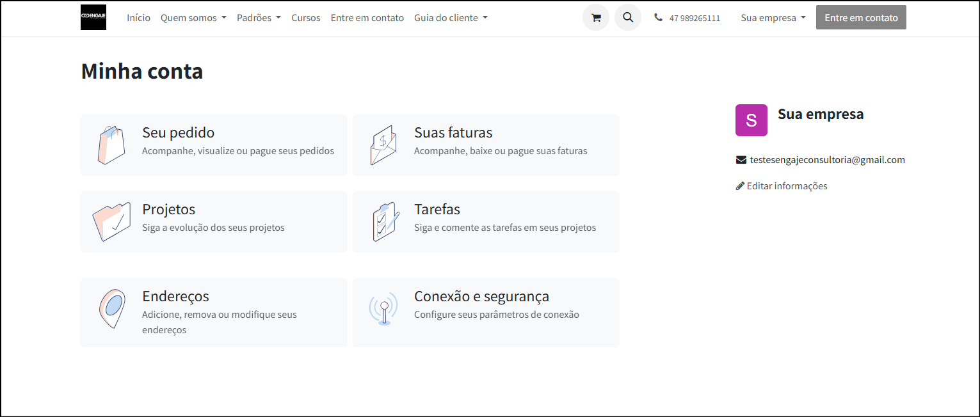Image resolution: width=980 pixels, height=417 pixels.
Task: Click the invoice envelope icon
Action: pyautogui.click(x=383, y=145)
